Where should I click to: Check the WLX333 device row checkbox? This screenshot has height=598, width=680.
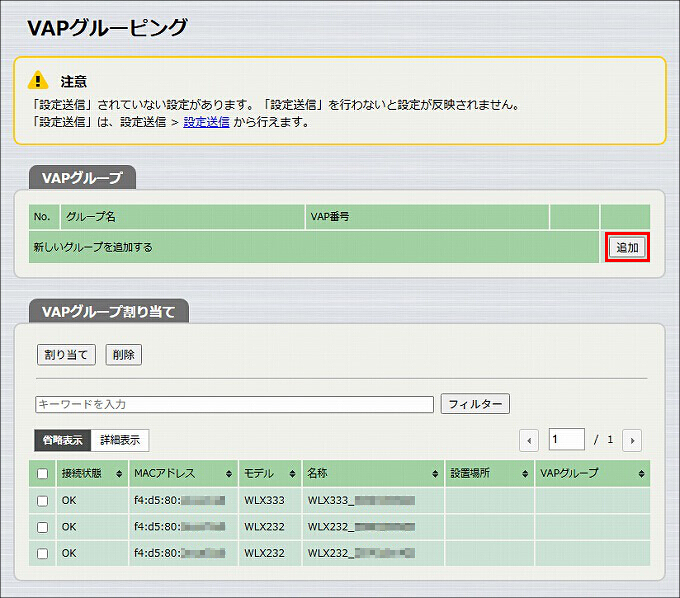42,501
